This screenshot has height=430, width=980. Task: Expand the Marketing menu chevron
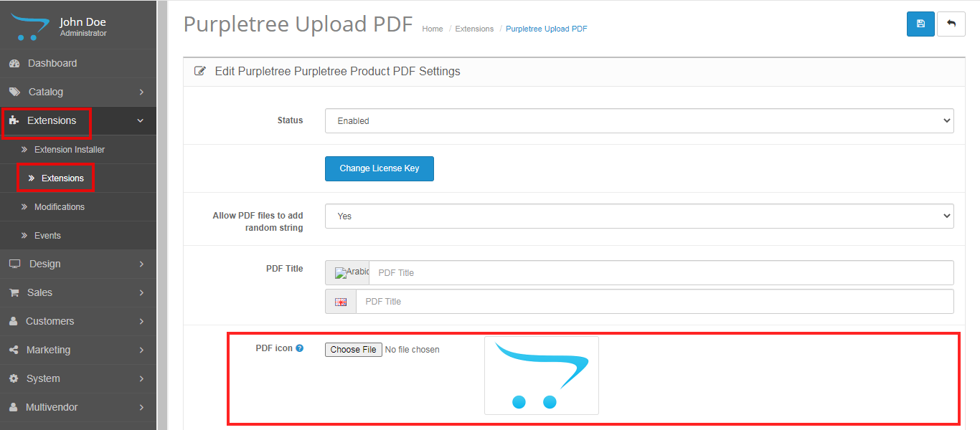pos(141,350)
